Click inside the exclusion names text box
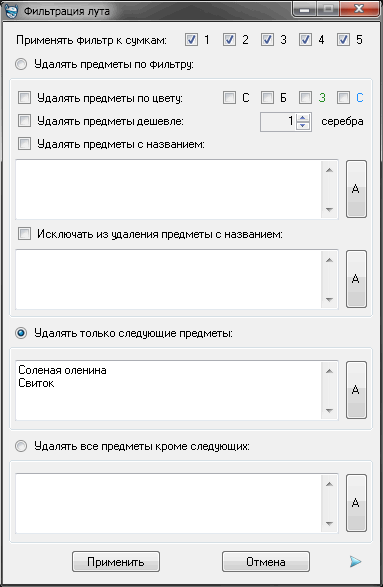The height and width of the screenshot is (587, 383). tap(168, 279)
